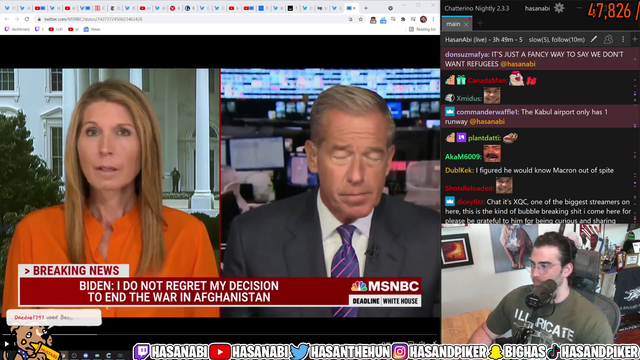The height and width of the screenshot is (360, 640).
Task: Click the emote next to ShotsReloaded
Action: [504, 185]
